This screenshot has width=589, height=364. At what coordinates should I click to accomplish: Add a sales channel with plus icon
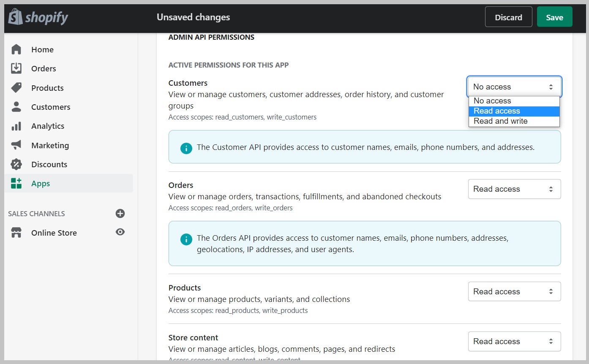pyautogui.click(x=120, y=213)
